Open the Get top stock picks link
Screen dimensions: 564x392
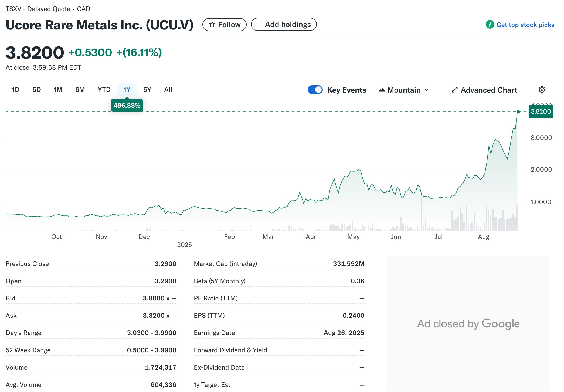(x=525, y=25)
